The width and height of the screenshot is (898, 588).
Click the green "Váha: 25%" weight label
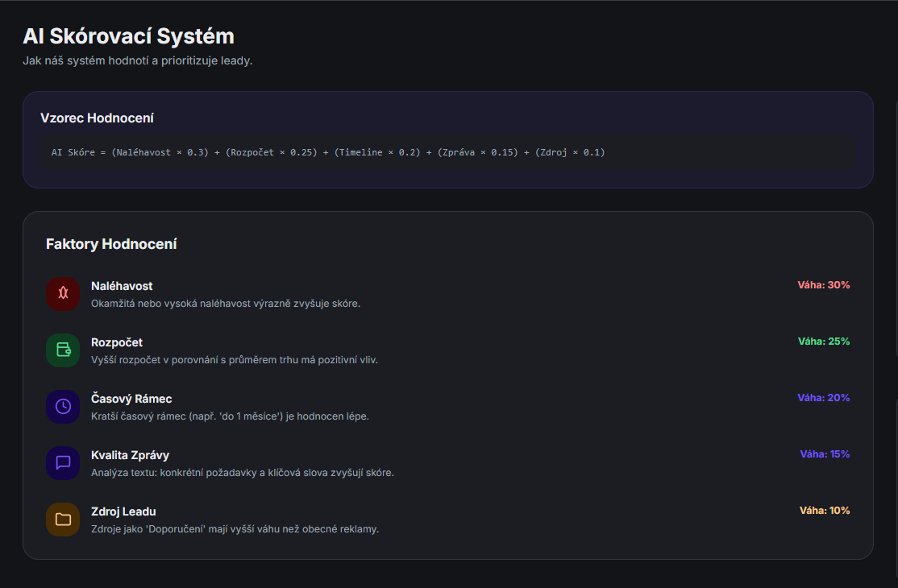tap(824, 342)
